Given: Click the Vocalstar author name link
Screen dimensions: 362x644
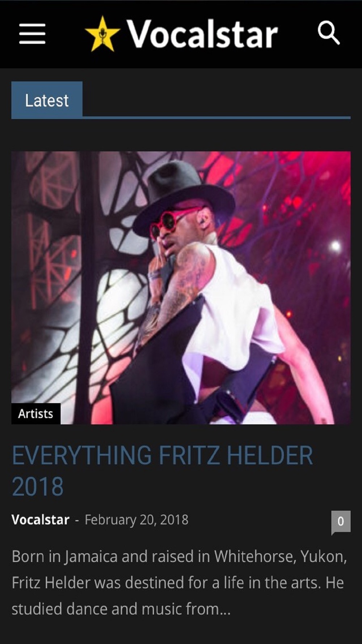Looking at the screenshot, I should click(41, 520).
